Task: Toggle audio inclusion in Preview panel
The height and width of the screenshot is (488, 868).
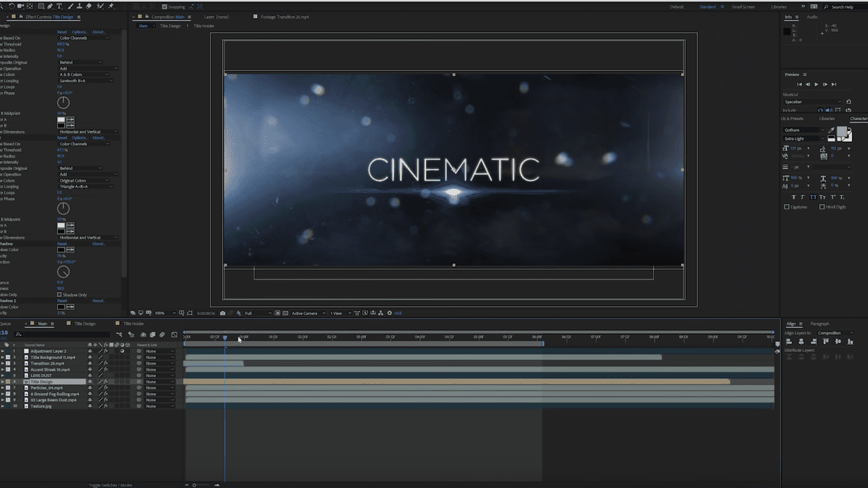Action: pos(829,110)
